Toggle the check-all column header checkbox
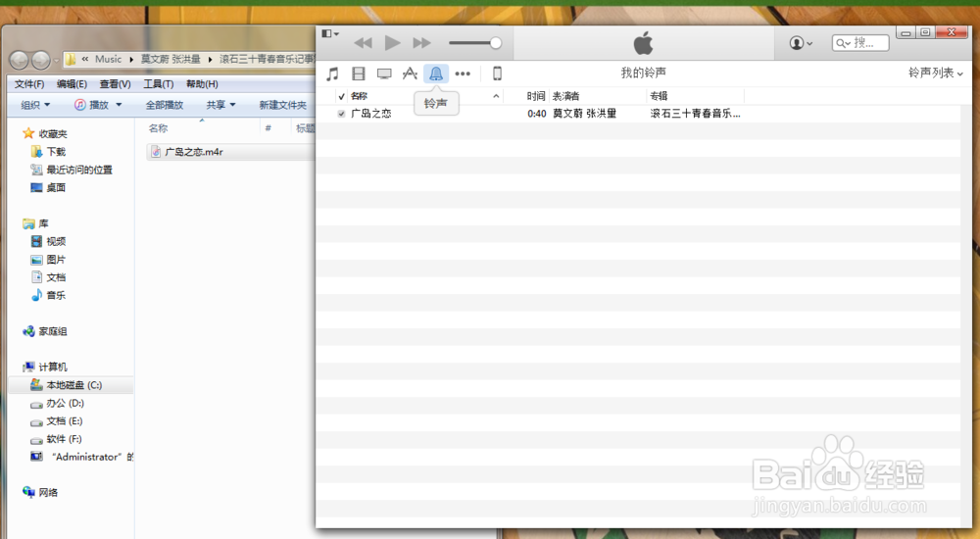Image resolution: width=980 pixels, height=539 pixels. click(341, 96)
